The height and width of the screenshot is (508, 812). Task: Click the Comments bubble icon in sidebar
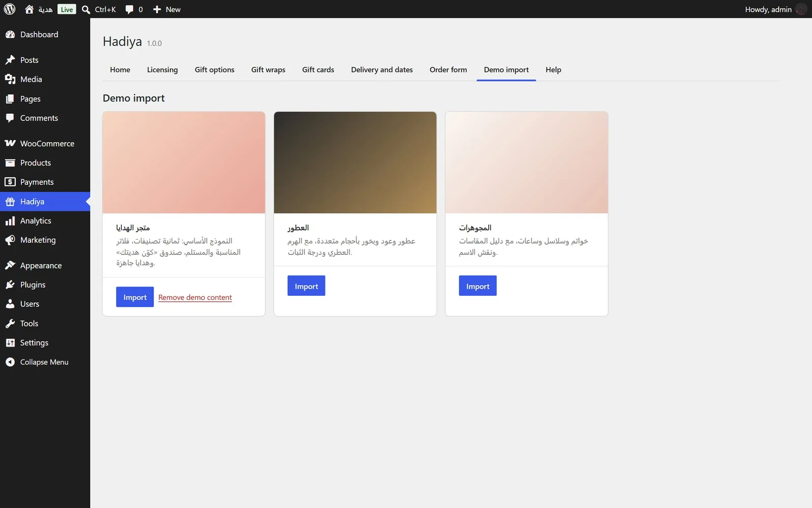click(x=10, y=118)
